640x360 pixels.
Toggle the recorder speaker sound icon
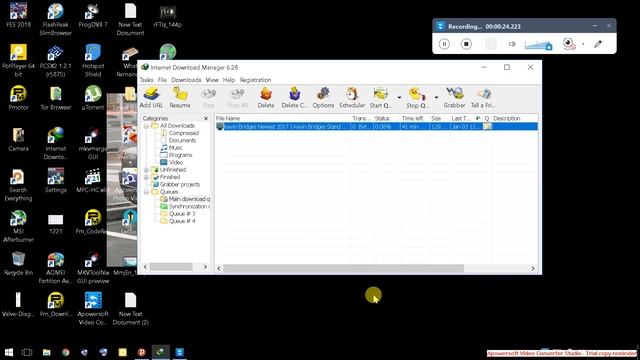[x=512, y=44]
